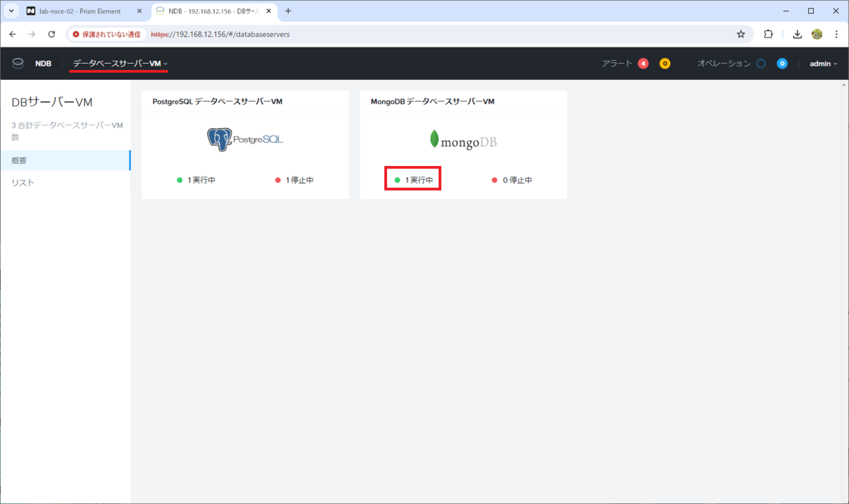Click オペレーション label in the header
Image resolution: width=849 pixels, height=504 pixels.
click(x=724, y=64)
